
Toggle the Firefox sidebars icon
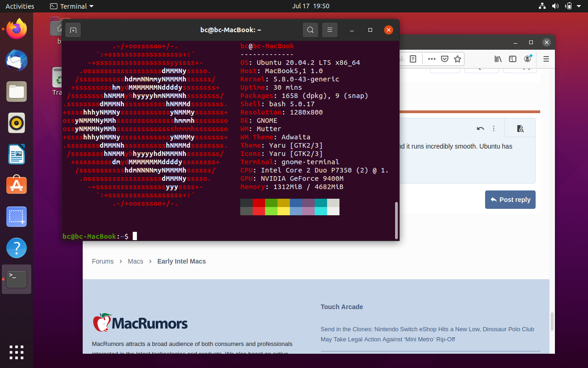point(513,59)
